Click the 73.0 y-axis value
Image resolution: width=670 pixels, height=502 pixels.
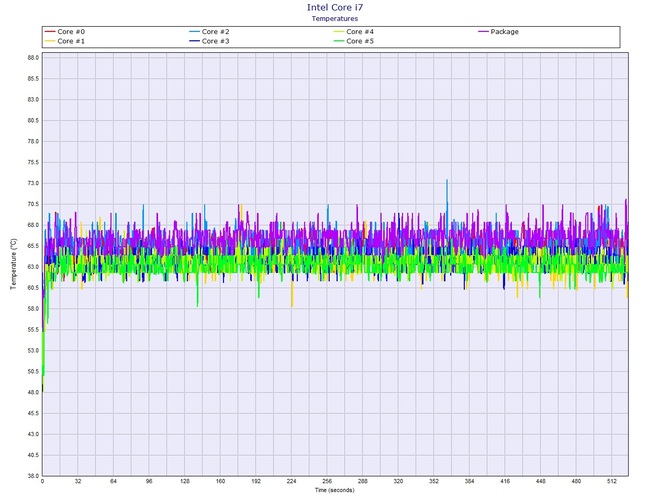click(x=33, y=183)
